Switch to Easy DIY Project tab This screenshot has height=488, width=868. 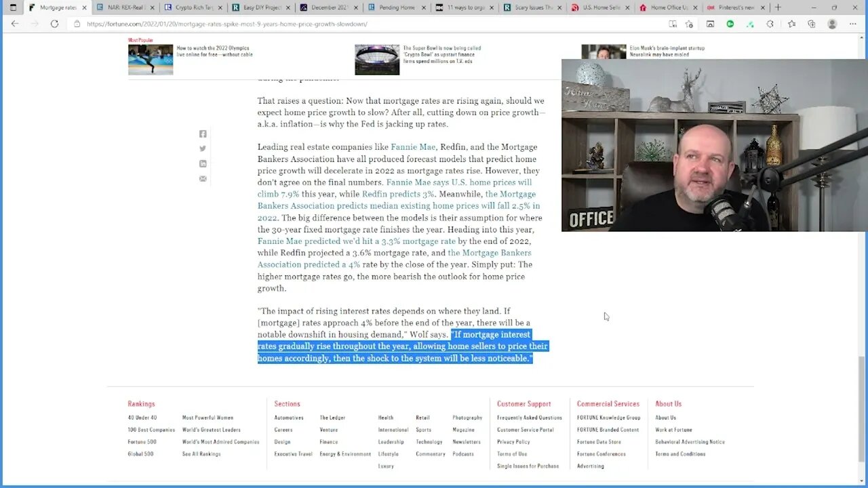tap(260, 7)
